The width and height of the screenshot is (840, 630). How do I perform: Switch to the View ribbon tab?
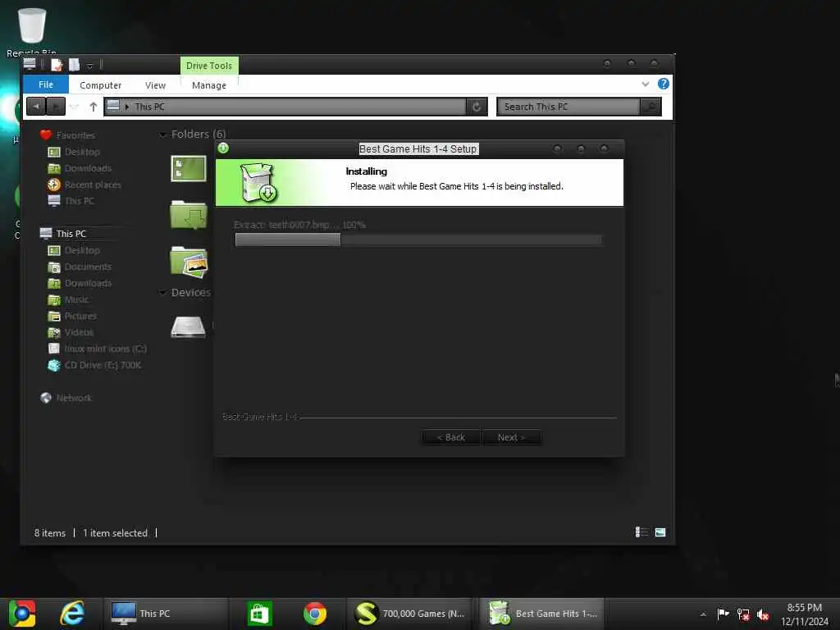click(x=155, y=85)
